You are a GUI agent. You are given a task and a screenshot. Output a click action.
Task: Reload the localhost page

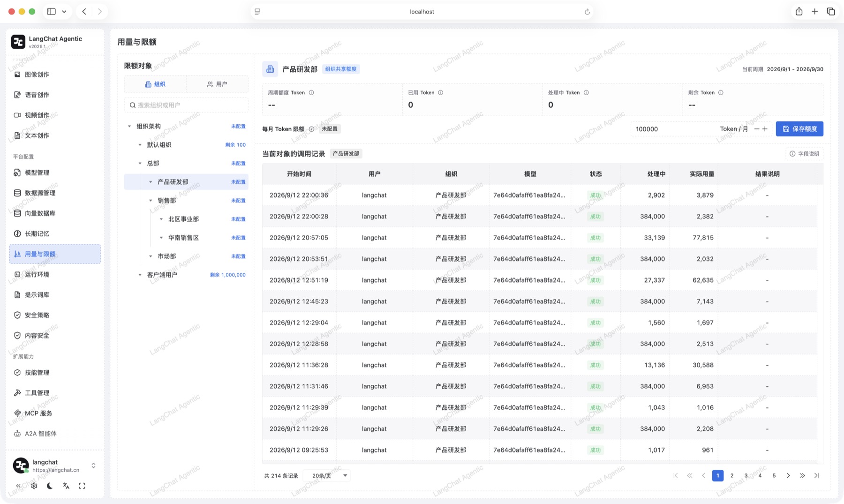tap(587, 12)
